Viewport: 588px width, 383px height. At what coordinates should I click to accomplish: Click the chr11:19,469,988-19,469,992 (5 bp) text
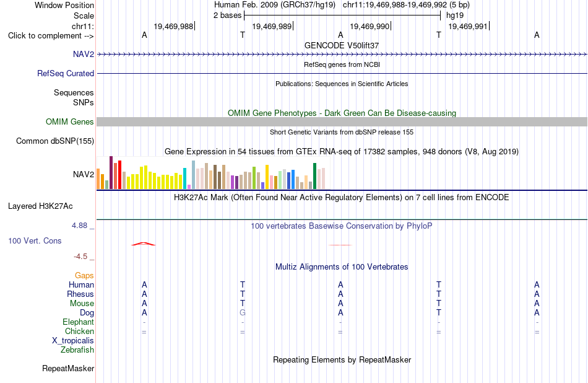tap(406, 5)
